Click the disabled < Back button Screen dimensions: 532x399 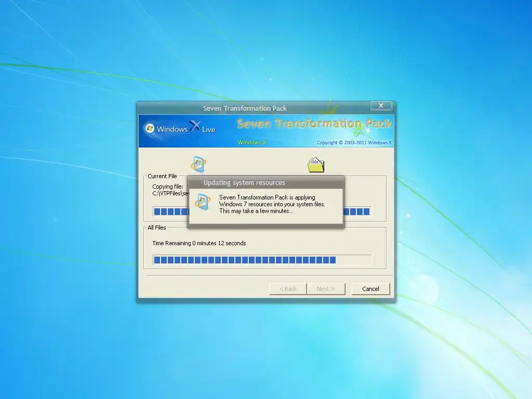pyautogui.click(x=288, y=289)
